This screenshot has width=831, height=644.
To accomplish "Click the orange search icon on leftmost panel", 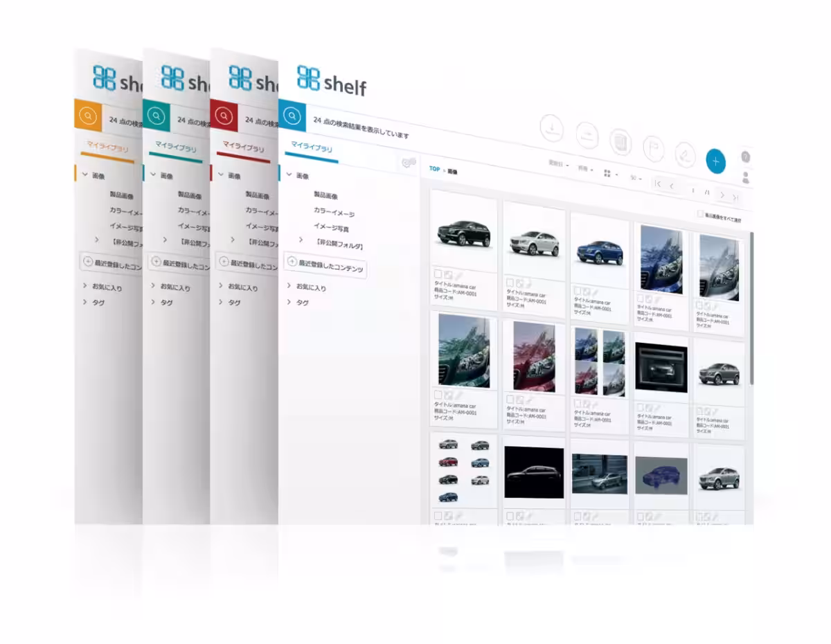I will pos(87,115).
